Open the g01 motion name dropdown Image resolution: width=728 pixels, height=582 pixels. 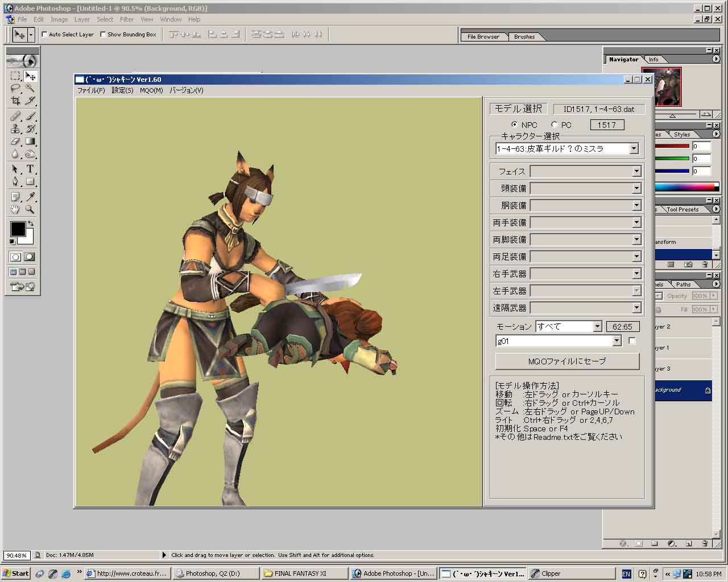tap(617, 341)
